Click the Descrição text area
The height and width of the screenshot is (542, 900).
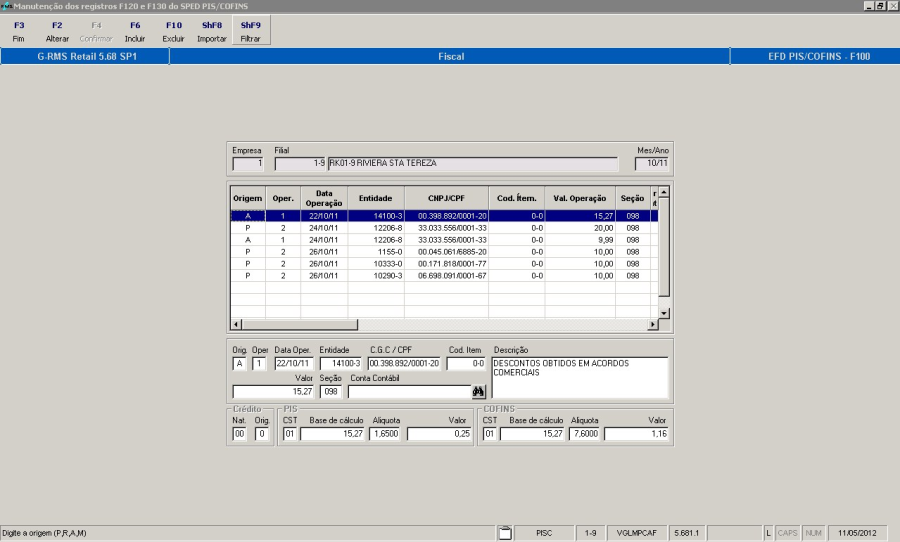coord(580,377)
